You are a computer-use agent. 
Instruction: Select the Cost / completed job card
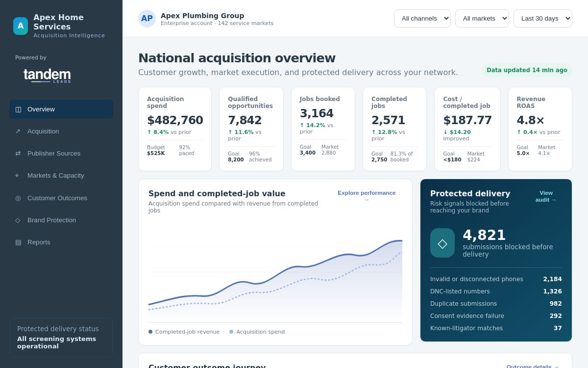(x=467, y=129)
